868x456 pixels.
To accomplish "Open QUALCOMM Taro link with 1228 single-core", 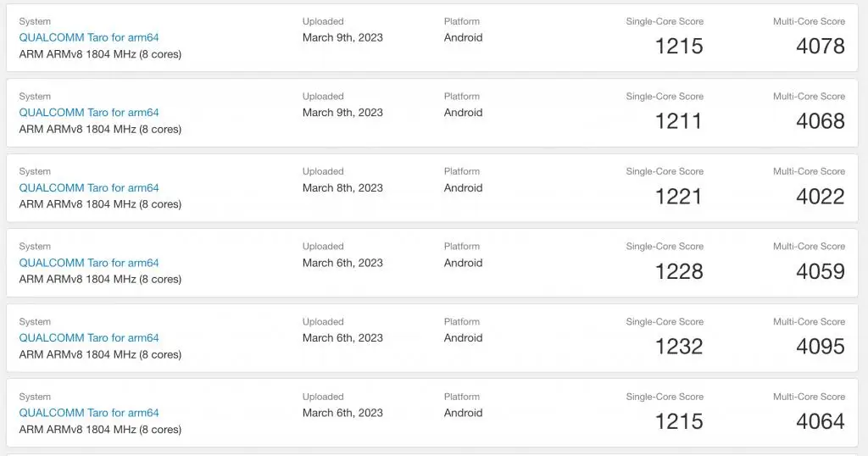I will point(88,263).
